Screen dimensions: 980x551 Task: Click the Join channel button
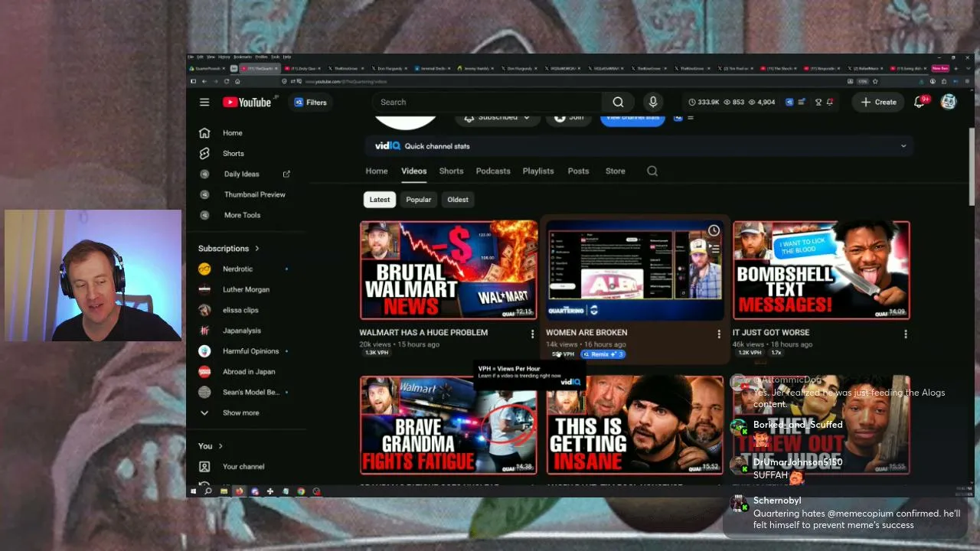(x=570, y=118)
